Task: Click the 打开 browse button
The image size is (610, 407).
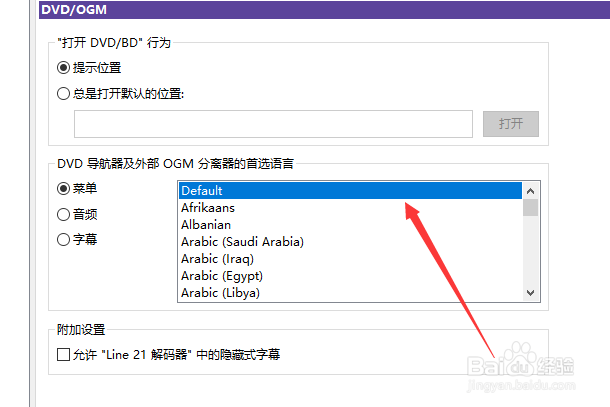Action: coord(510,124)
